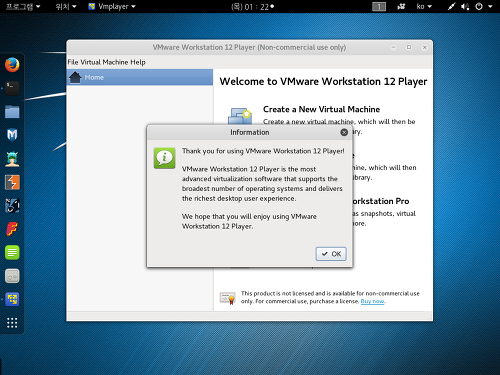Open the grey tweak tool dock icon
Screen dimensions: 500x375
point(12,276)
